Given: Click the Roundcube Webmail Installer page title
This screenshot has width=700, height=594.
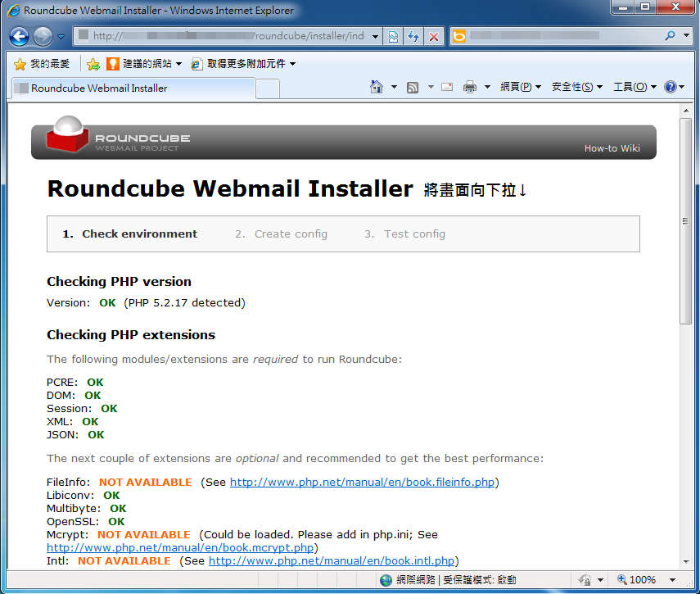Looking at the screenshot, I should point(230,188).
